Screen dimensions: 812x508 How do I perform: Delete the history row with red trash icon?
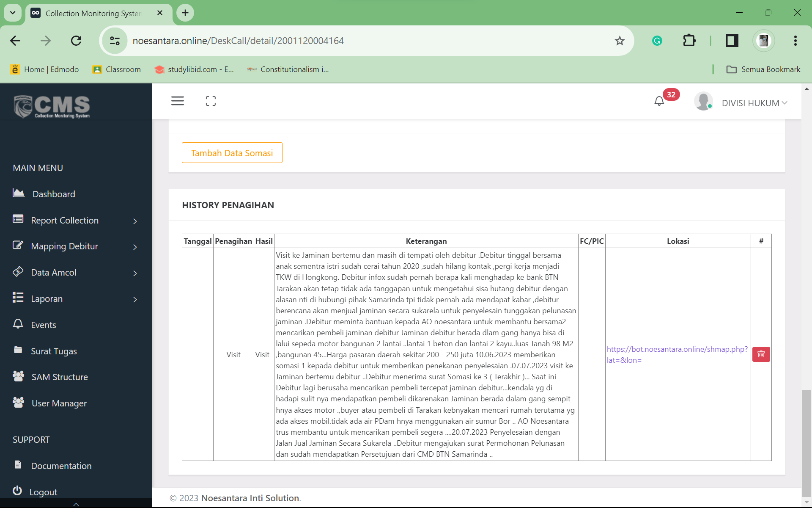761,354
